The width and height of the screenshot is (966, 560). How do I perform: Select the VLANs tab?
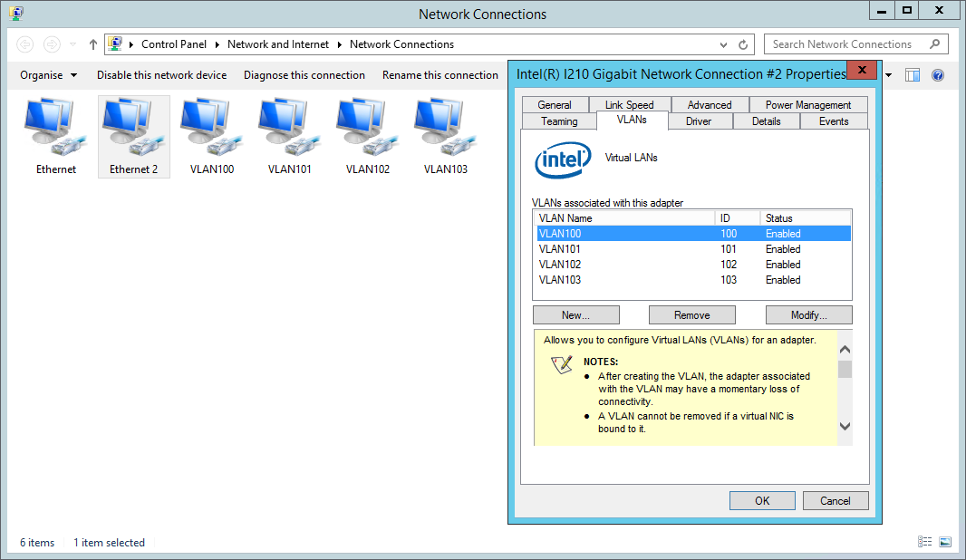click(x=633, y=121)
